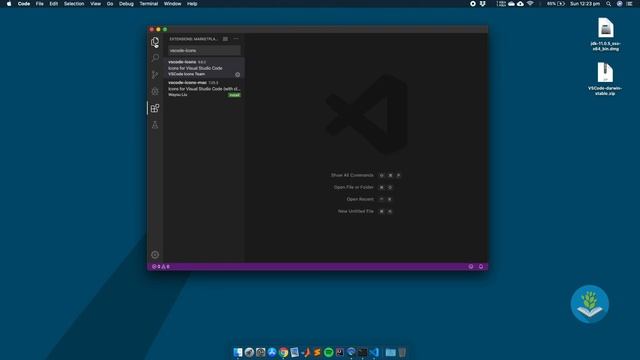The width and height of the screenshot is (640, 360).
Task: Open Finder from the Dock
Action: coord(238,352)
